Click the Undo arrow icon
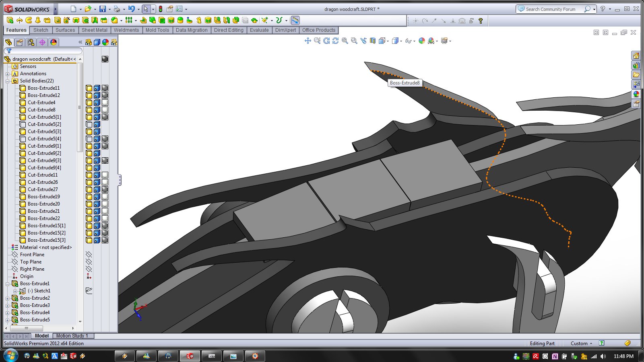Image resolution: width=644 pixels, height=362 pixels. click(131, 9)
